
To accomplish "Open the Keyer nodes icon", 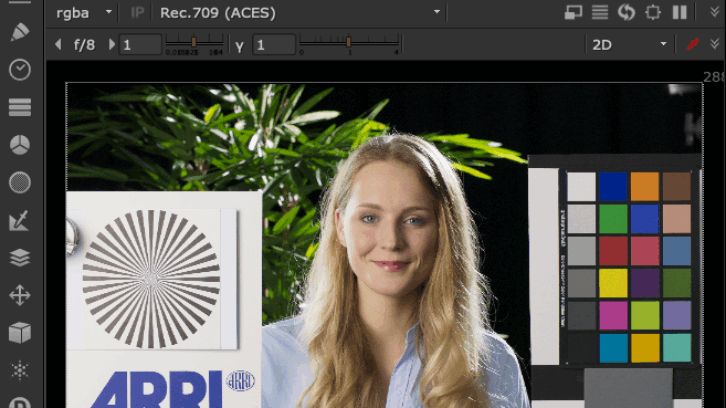I will tap(19, 221).
